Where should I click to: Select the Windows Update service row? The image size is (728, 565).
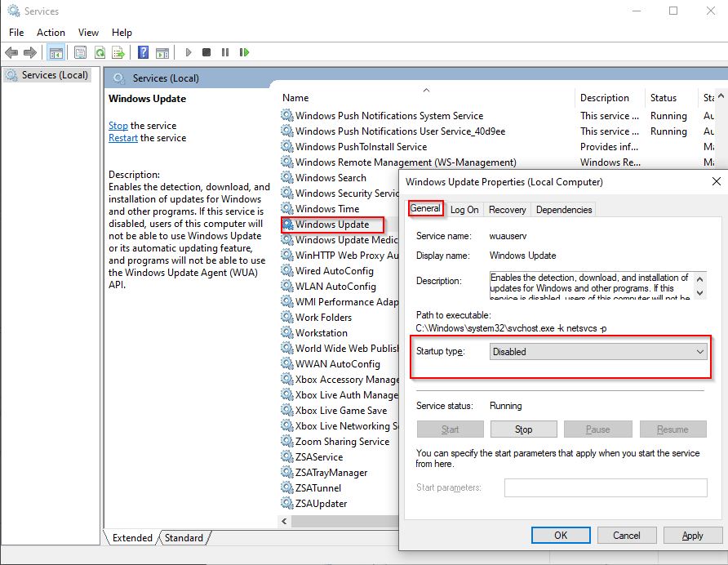coord(332,225)
